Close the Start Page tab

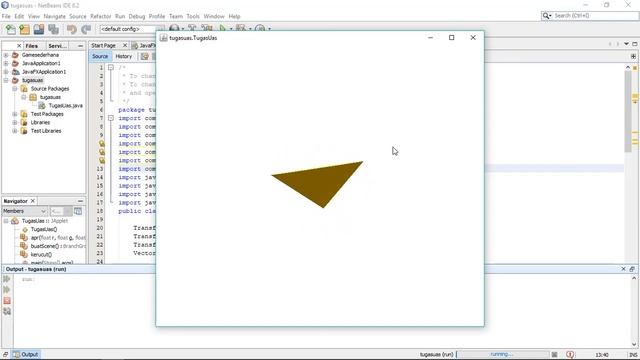pyautogui.click(x=125, y=45)
